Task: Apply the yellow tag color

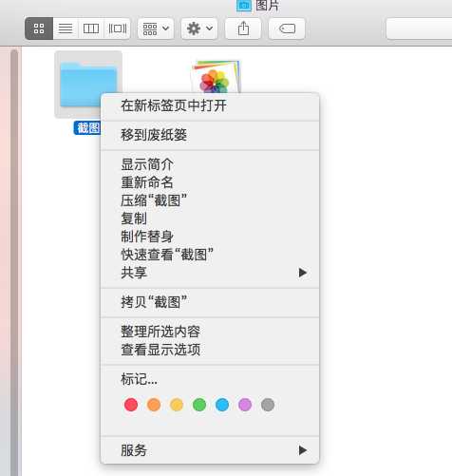Action: point(177,405)
